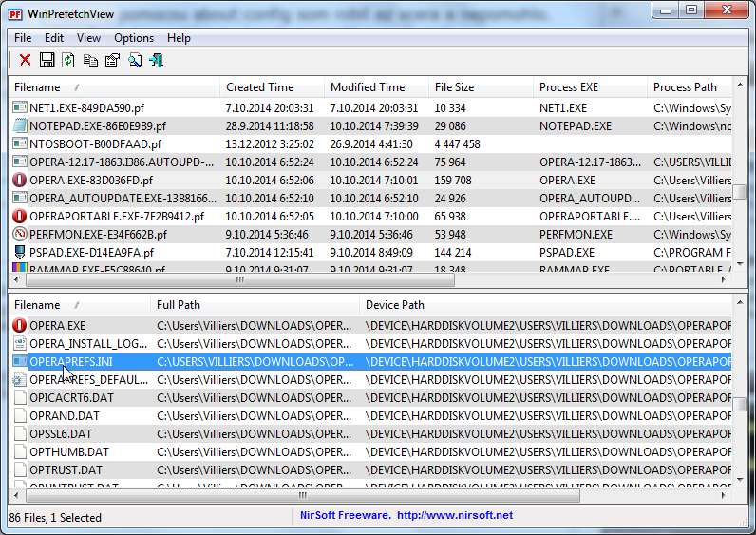Sort by Modified Time column header
The width and height of the screenshot is (756, 535).
click(376, 87)
